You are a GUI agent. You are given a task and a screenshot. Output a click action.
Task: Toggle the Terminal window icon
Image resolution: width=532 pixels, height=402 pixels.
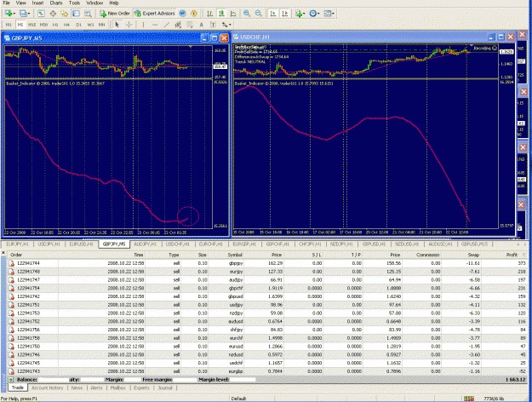pyautogui.click(x=76, y=14)
